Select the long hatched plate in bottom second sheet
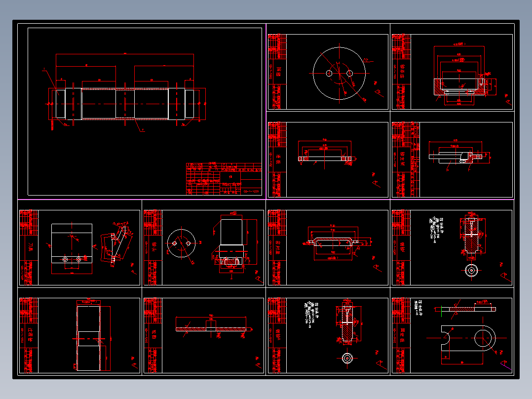532x399 pixels. pos(211,329)
